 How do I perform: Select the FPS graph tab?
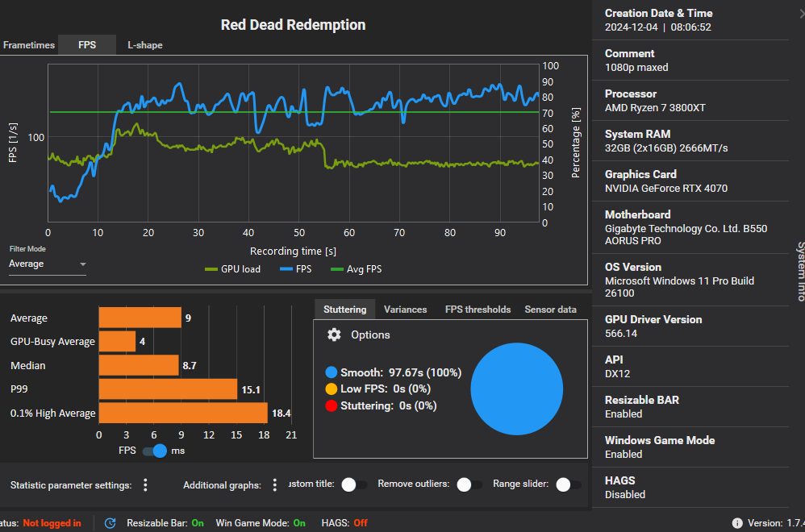tap(87, 45)
